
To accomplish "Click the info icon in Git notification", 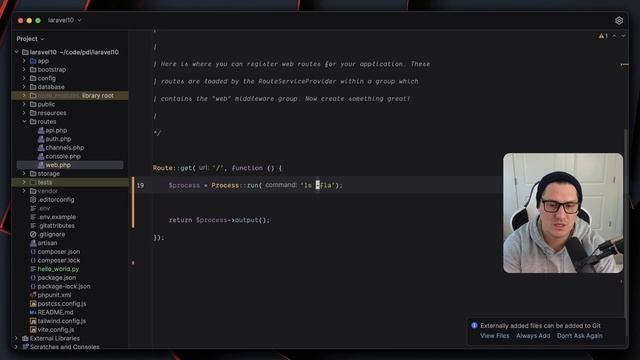I will click(474, 325).
